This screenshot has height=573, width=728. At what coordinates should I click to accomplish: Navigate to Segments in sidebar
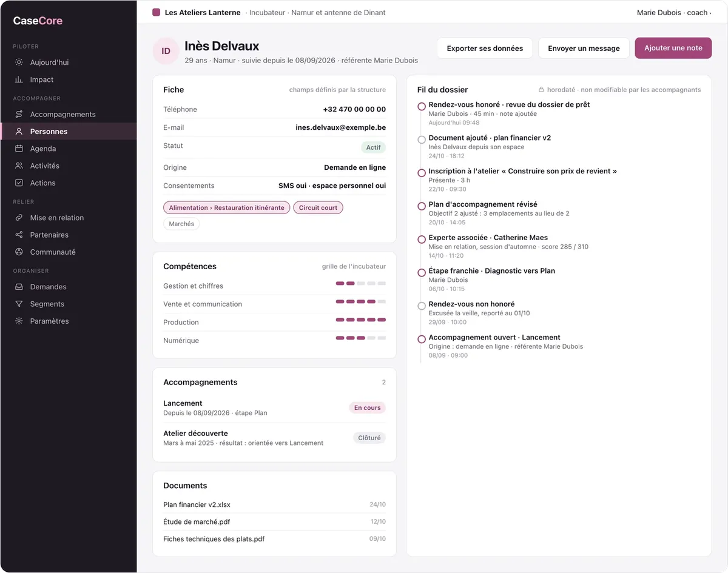69,304
